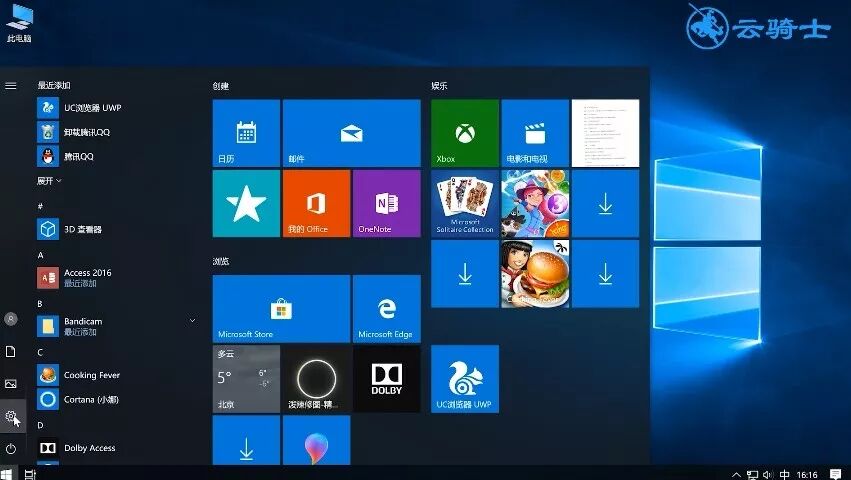Open the user account avatar icon
The width and height of the screenshot is (851, 480).
pos(11,319)
